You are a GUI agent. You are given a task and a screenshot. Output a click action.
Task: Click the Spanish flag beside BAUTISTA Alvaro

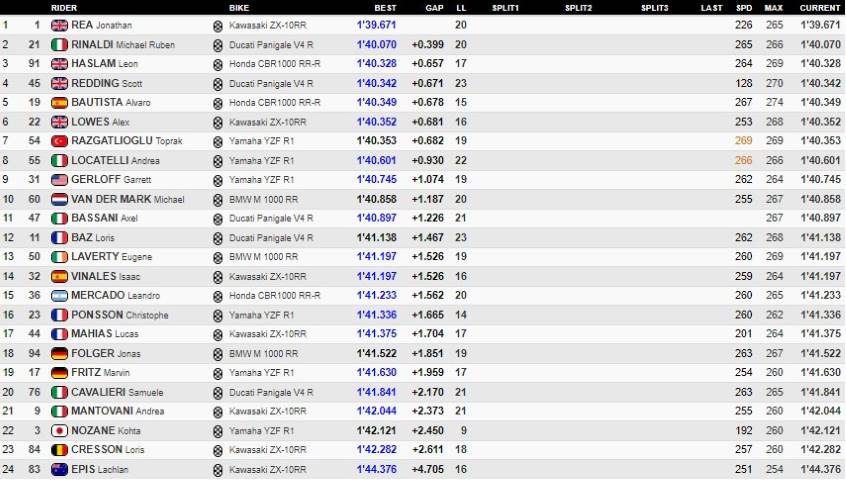coord(59,102)
